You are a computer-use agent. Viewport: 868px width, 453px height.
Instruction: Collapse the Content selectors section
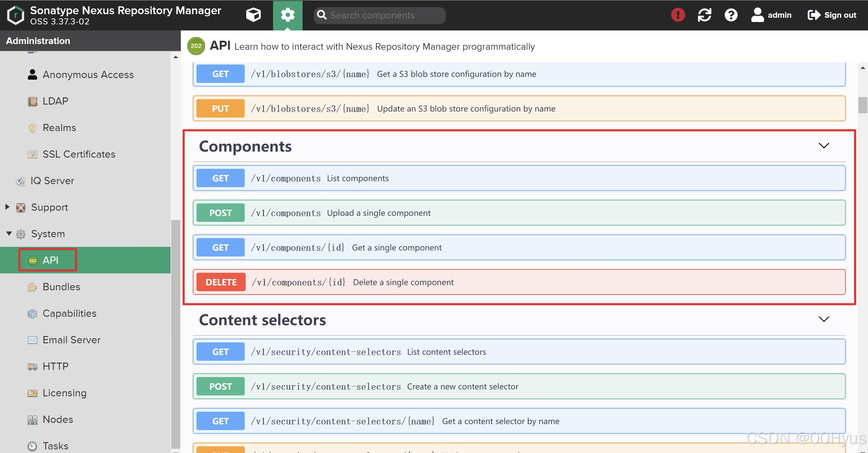[824, 319]
